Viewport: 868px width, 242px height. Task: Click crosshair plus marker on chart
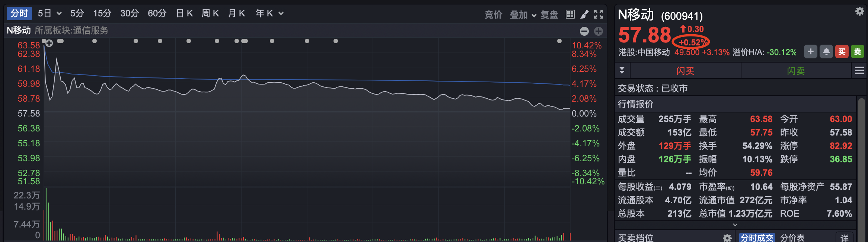[x=49, y=43]
